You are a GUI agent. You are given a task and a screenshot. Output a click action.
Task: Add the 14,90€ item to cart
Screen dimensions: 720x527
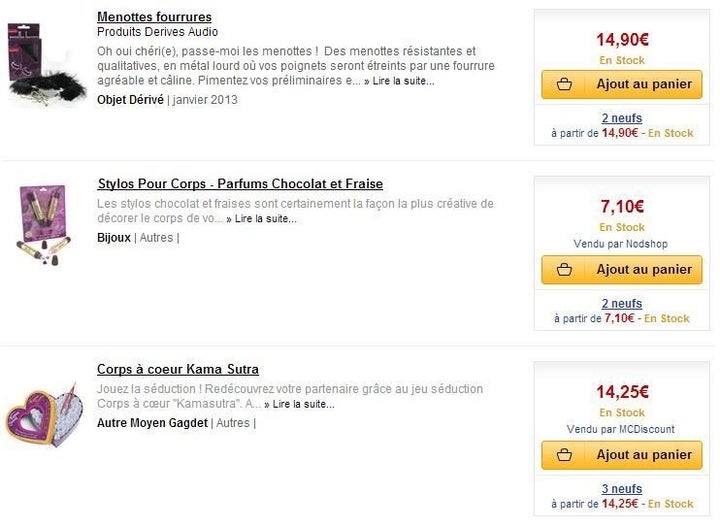622,84
